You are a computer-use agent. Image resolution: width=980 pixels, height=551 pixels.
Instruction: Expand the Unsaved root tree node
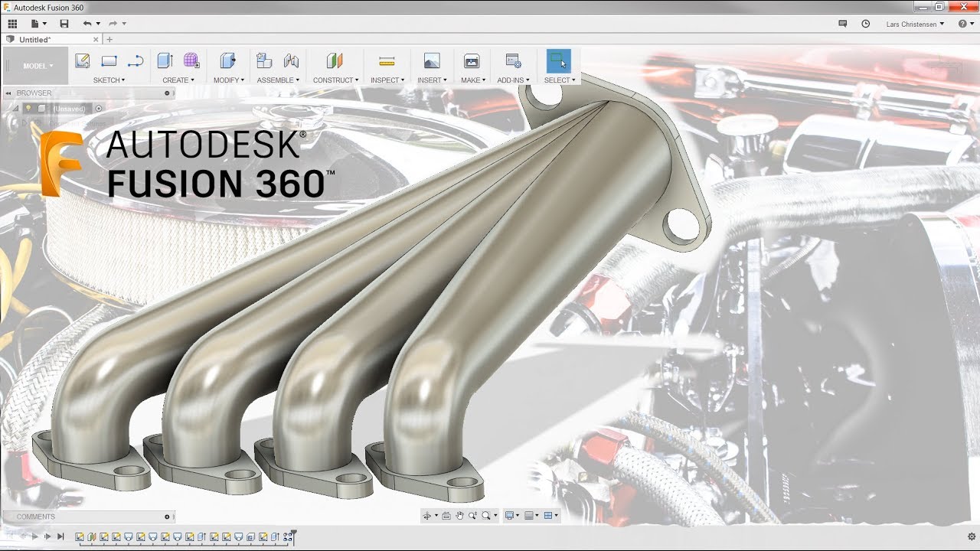coord(17,109)
